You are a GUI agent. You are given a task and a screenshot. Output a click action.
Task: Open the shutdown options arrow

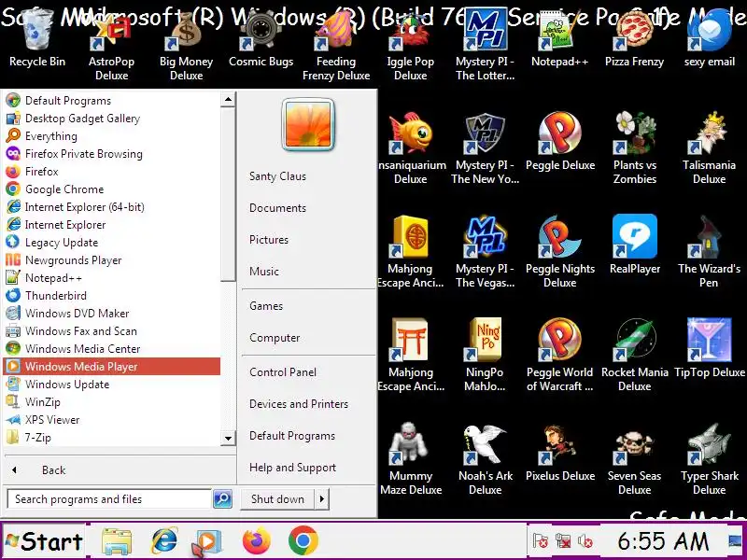322,499
